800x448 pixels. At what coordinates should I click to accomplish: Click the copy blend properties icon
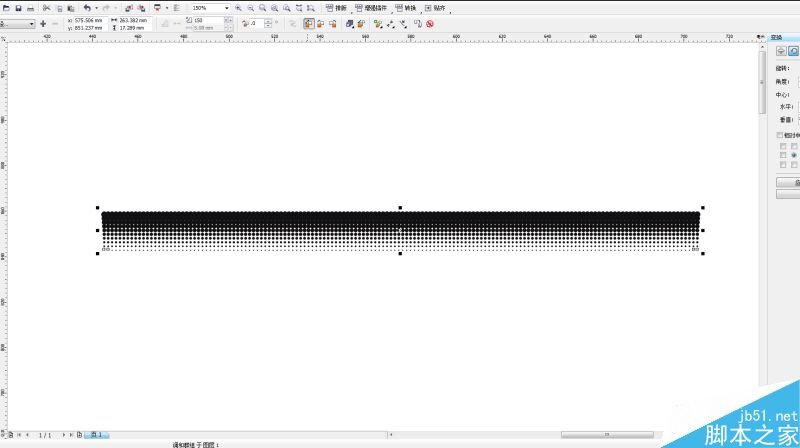[x=418, y=23]
